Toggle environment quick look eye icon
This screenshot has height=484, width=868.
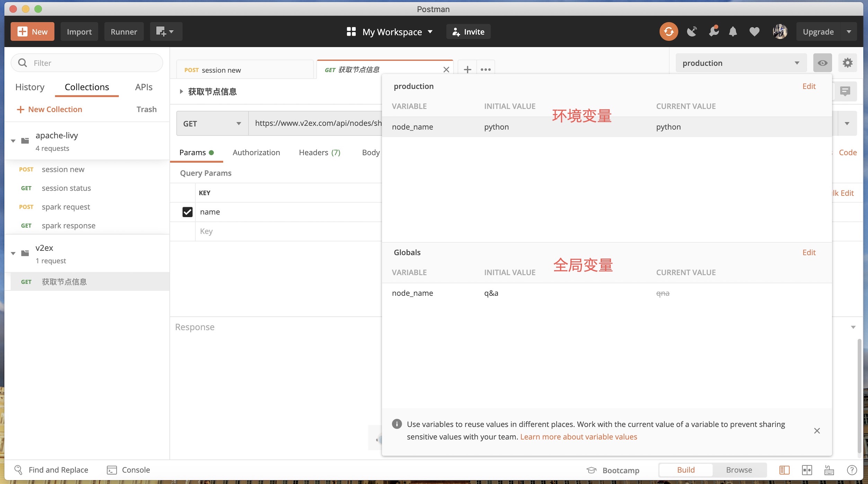(822, 63)
